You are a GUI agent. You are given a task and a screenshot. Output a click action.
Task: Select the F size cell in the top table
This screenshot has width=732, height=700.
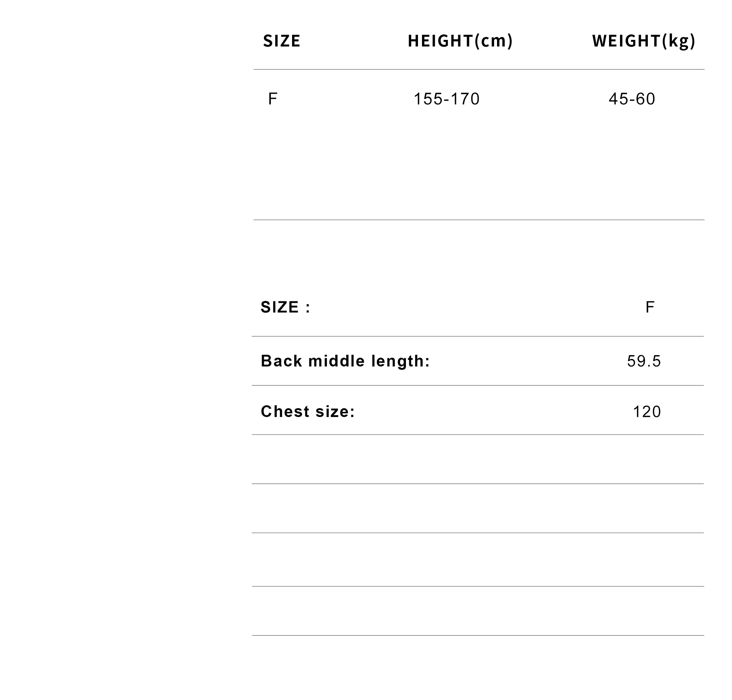272,99
